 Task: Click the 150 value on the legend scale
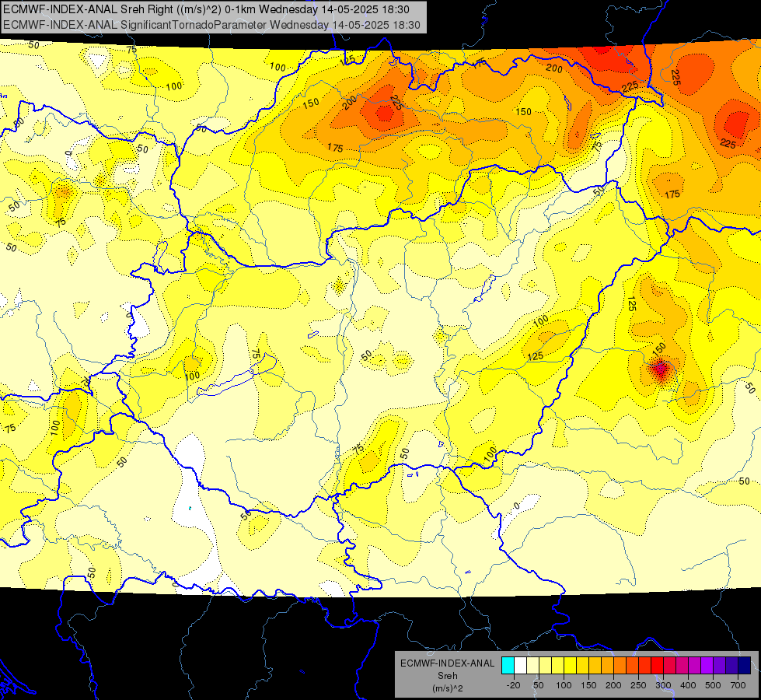coord(588,685)
